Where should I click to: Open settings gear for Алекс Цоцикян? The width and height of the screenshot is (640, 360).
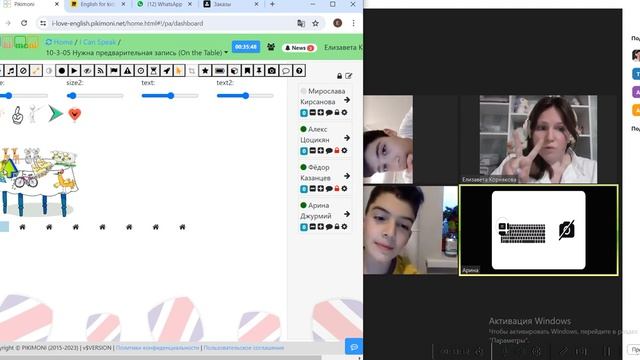344,151
